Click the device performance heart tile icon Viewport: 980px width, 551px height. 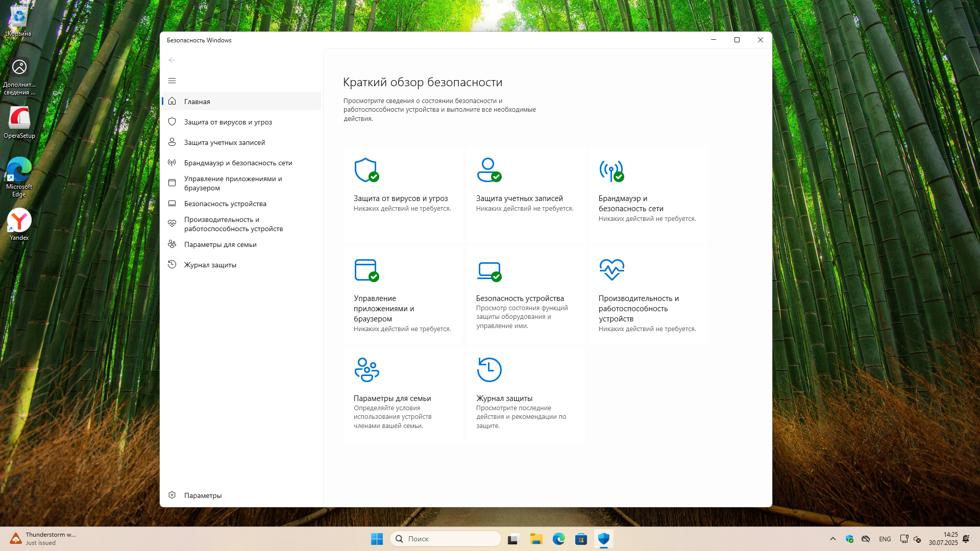611,269
